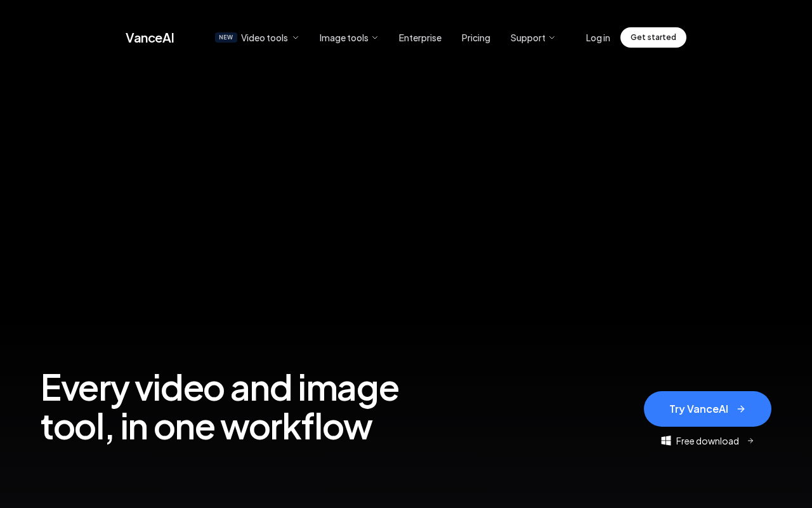The height and width of the screenshot is (508, 812).
Task: Open the Video tools menu
Action: click(265, 37)
